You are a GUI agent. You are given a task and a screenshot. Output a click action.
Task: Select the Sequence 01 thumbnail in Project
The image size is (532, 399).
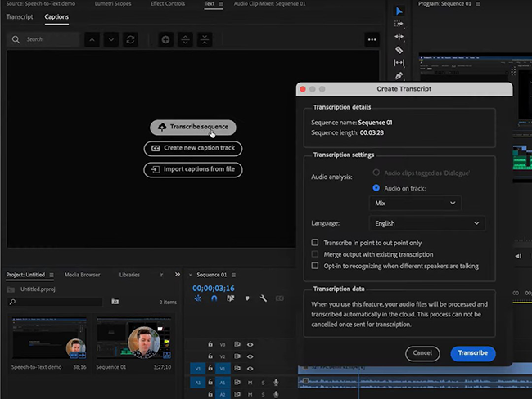(x=133, y=338)
